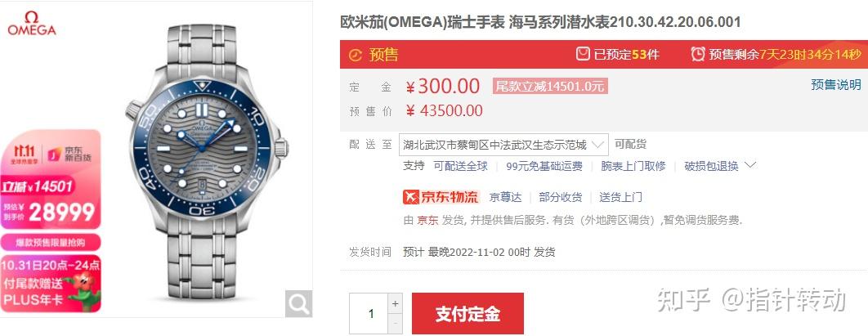Image resolution: width=868 pixels, height=336 pixels.
Task: Click the OMEGA brand logo
Action: point(32,23)
